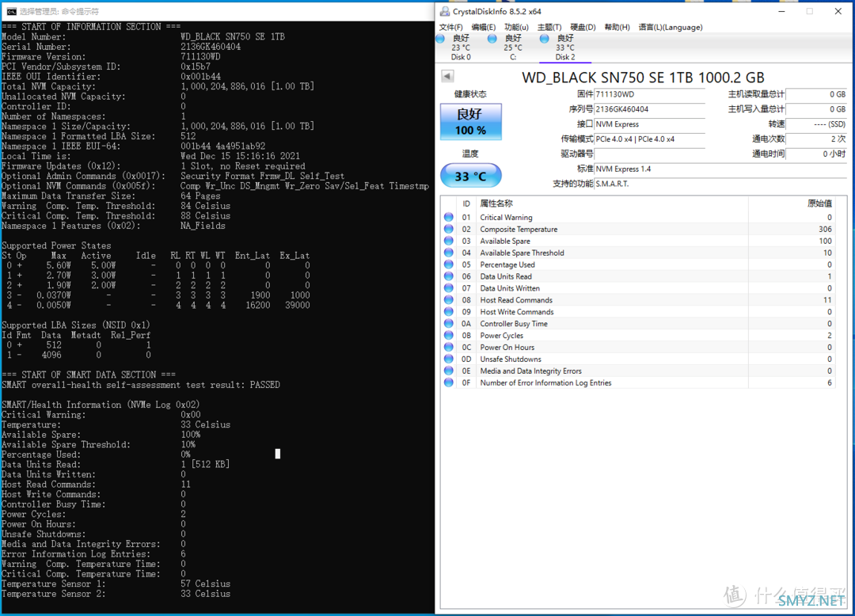The height and width of the screenshot is (616, 855).
Task: Click the command prompt title bar text
Action: pyautogui.click(x=59, y=11)
